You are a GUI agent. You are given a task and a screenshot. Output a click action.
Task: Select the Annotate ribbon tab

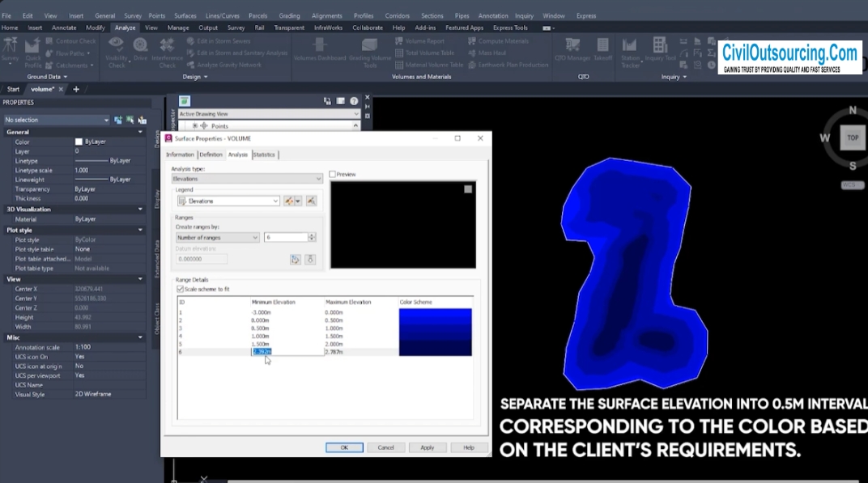[64, 28]
